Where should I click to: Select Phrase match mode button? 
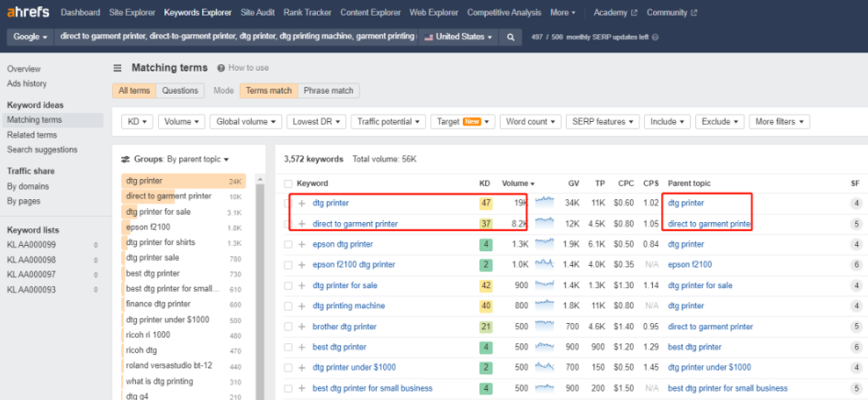329,91
